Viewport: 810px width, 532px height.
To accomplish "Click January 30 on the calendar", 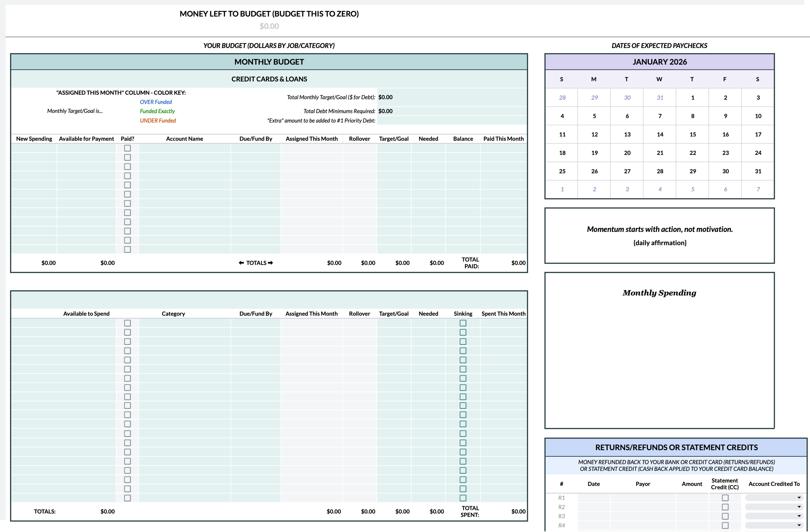I will 725,171.
